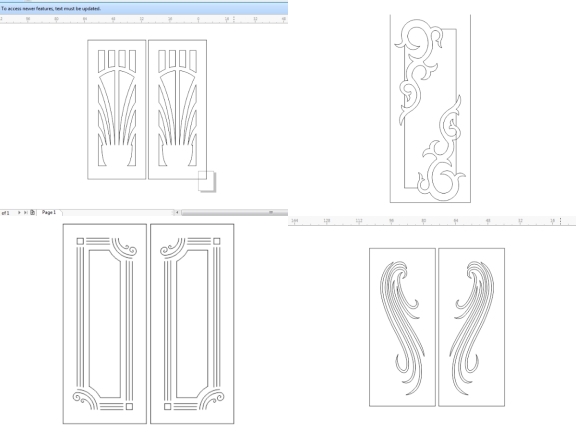Click the lower-right horizontal ruler
The image size is (576, 432).
432,221
